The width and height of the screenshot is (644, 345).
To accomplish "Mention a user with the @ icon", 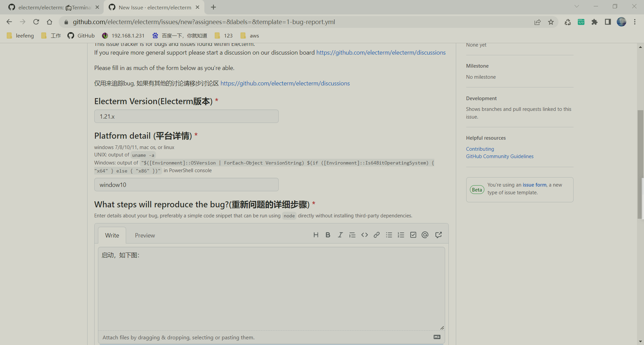I will pos(425,235).
